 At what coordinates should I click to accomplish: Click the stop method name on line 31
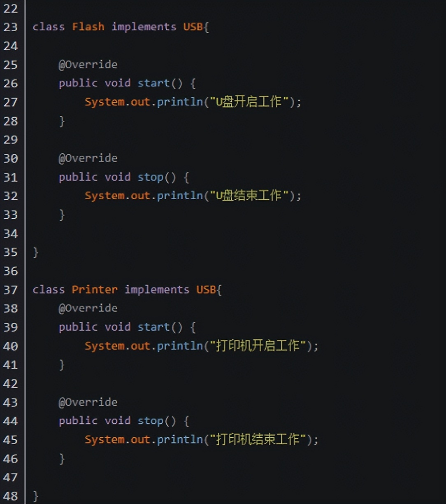(x=150, y=177)
